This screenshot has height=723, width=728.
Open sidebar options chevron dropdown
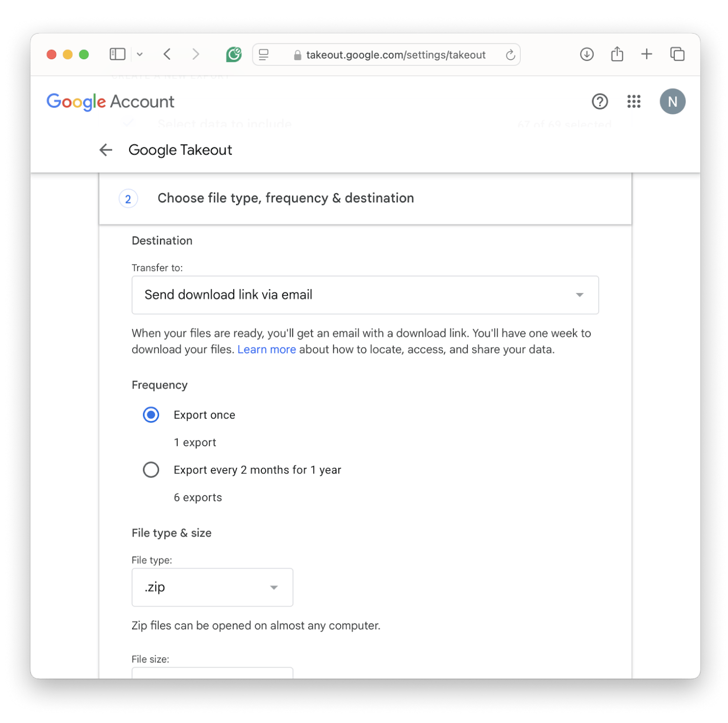[140, 55]
